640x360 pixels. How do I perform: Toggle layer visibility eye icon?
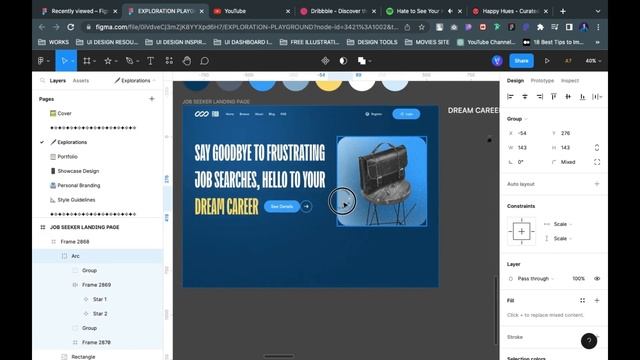(597, 278)
